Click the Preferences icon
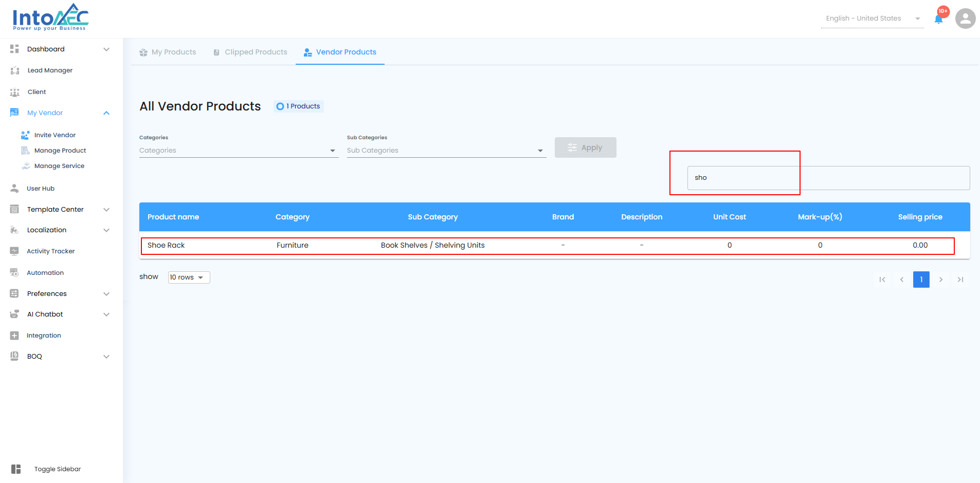 [14, 293]
